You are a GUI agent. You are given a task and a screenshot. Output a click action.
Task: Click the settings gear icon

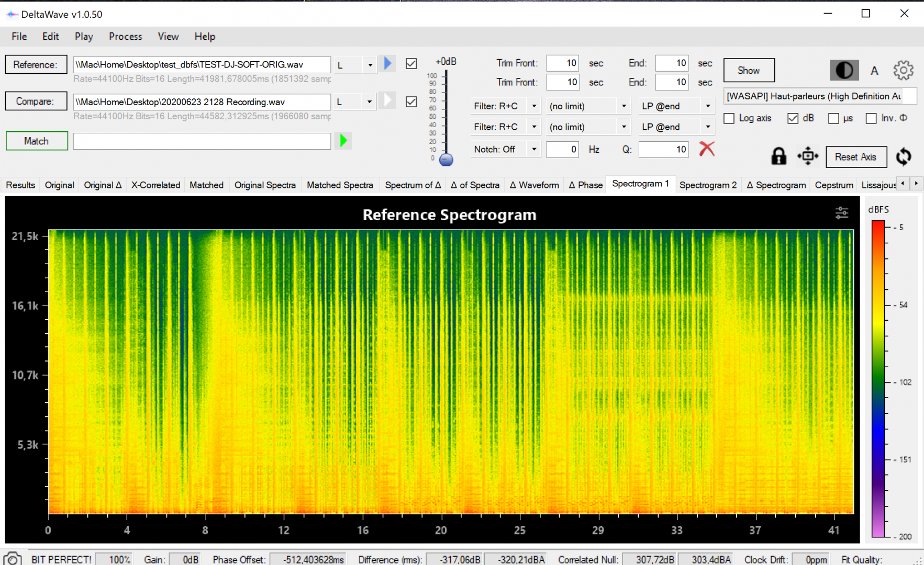(x=903, y=70)
